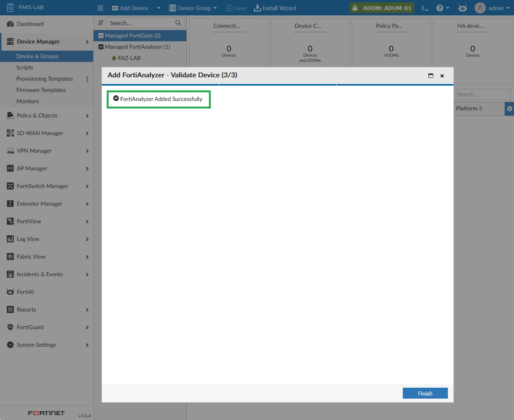Click the Incidents & Events icon

[10, 274]
